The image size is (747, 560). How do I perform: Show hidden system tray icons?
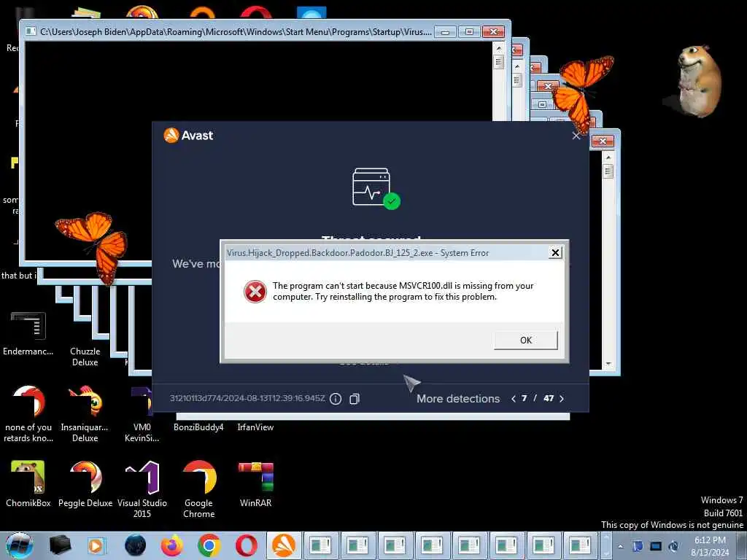tap(620, 546)
